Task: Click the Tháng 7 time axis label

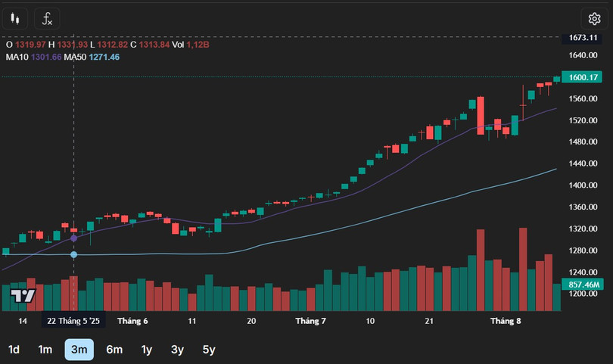Action: click(310, 321)
